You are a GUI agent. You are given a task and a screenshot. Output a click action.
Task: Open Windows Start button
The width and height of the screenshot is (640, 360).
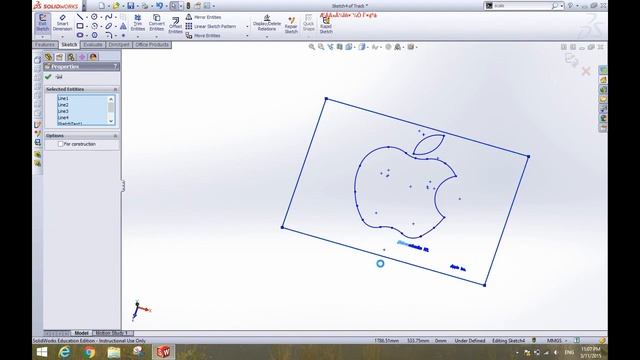point(42,352)
